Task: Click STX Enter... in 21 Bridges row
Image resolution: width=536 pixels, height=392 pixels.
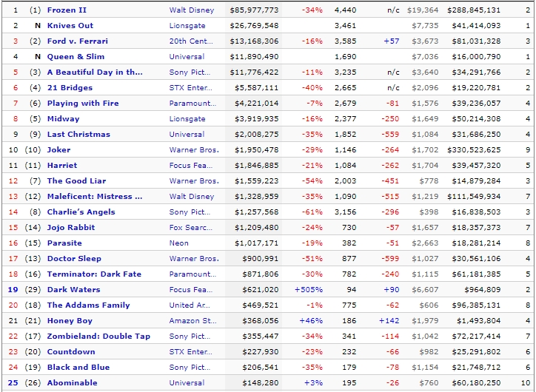Action: pos(190,88)
